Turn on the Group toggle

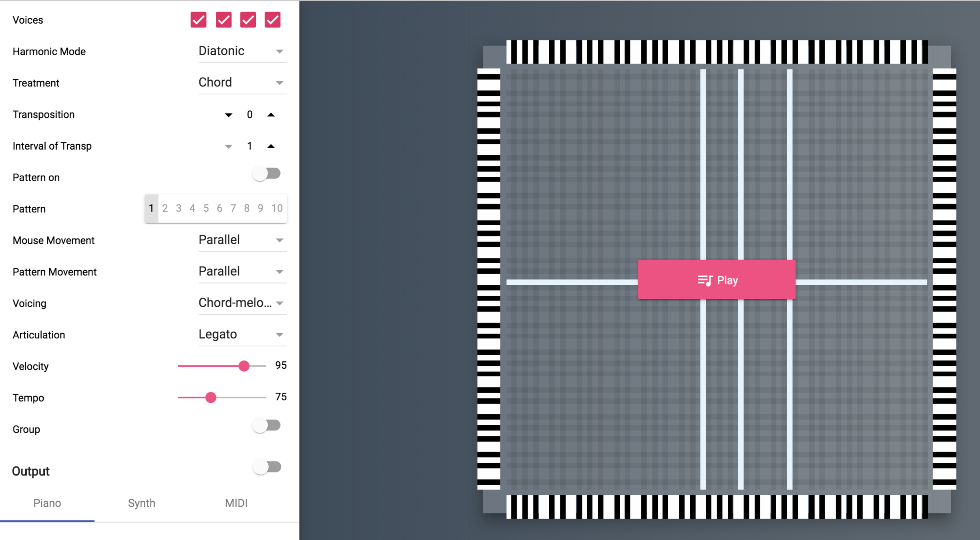(x=267, y=426)
